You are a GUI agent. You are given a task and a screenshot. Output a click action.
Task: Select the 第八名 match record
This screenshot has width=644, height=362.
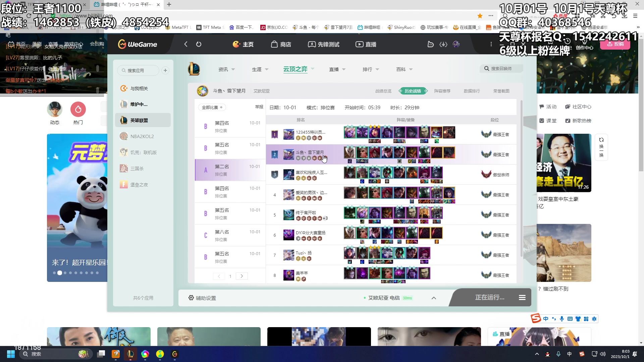click(x=230, y=235)
